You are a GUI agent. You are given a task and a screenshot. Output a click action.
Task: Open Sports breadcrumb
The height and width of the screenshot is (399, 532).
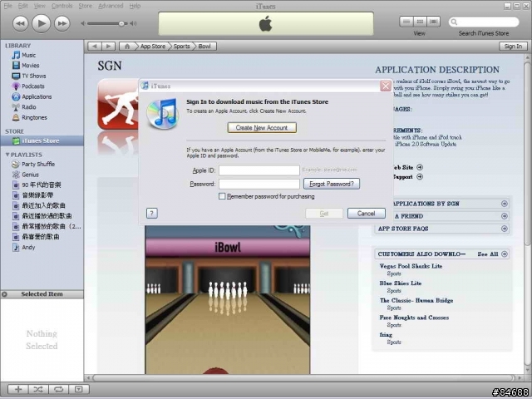181,47
